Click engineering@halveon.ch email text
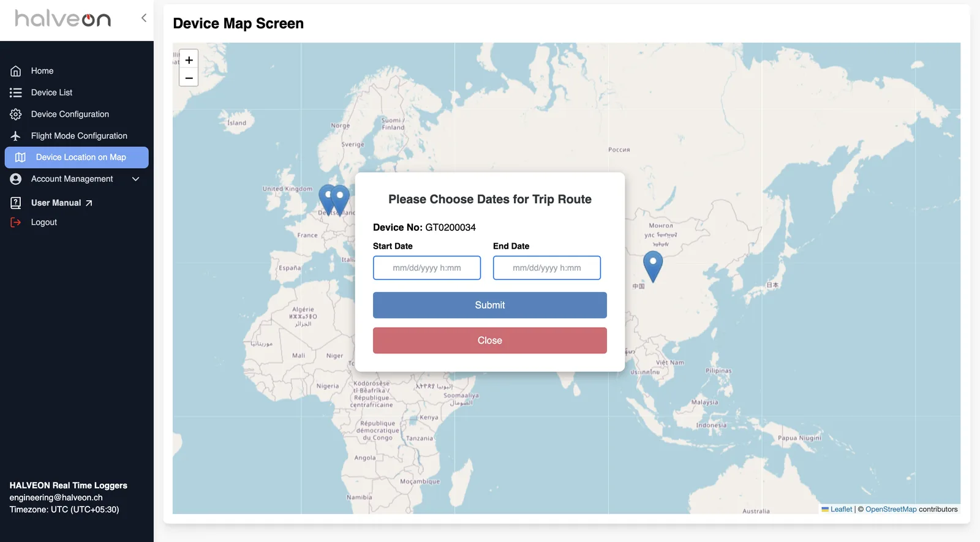 [56, 497]
